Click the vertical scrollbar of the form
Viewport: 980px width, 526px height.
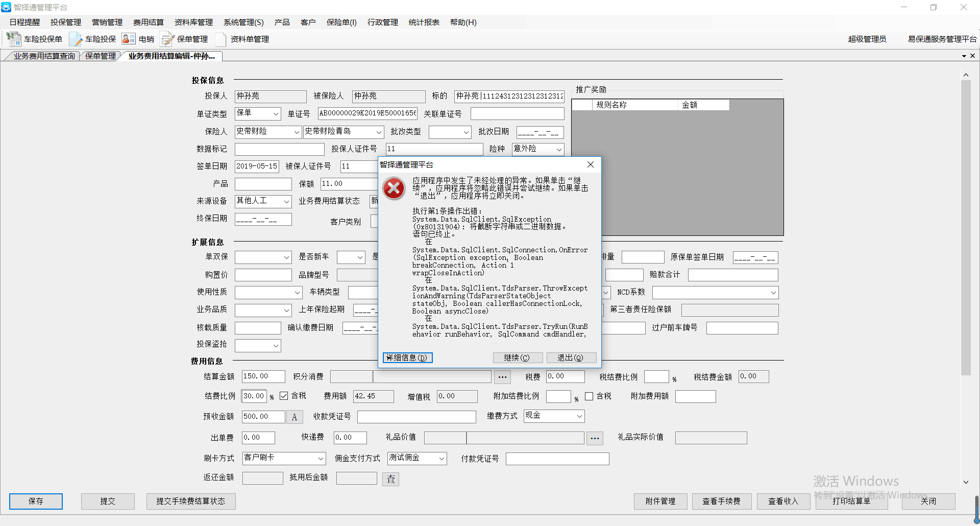coord(965,230)
